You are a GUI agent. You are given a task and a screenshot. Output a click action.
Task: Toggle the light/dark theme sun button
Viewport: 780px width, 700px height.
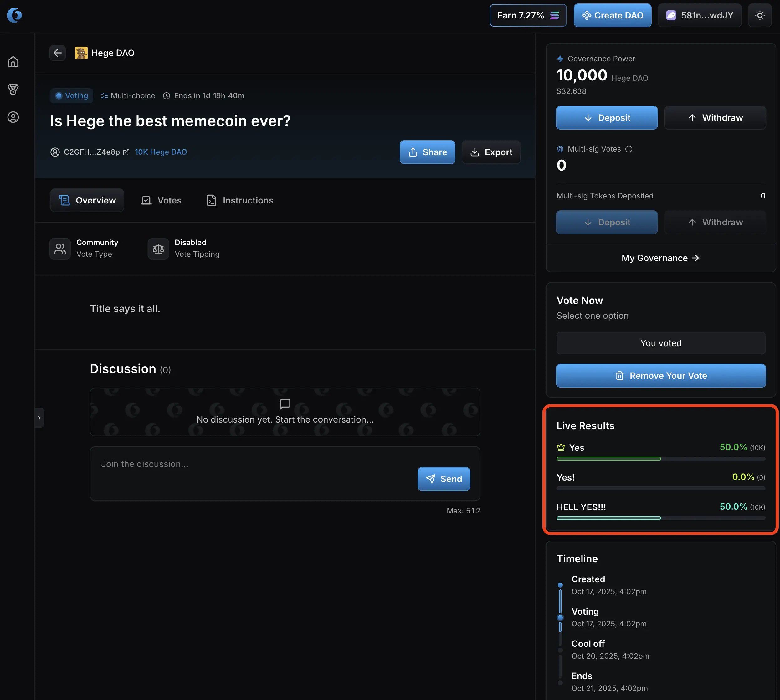(760, 15)
